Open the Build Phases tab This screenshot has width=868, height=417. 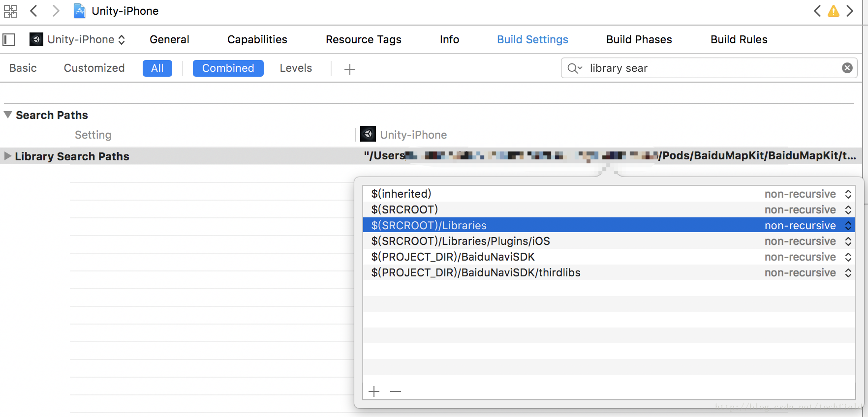639,39
